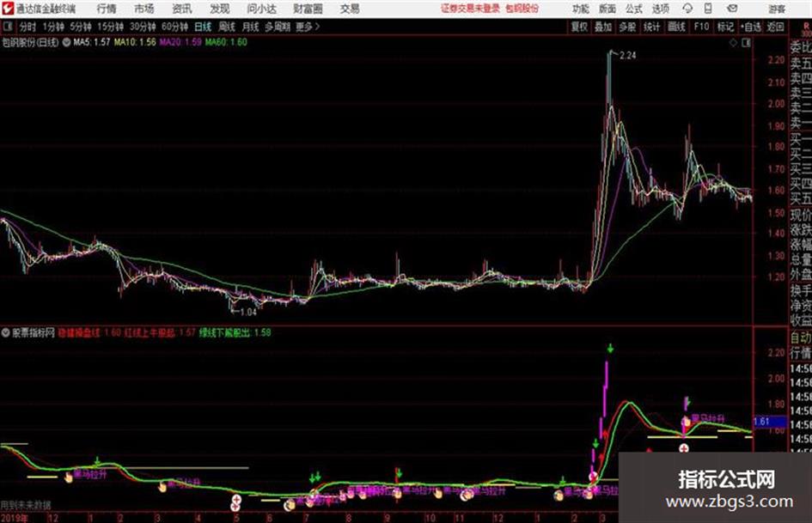Open the 功能 menu
This screenshot has height=523, width=812.
(x=581, y=9)
